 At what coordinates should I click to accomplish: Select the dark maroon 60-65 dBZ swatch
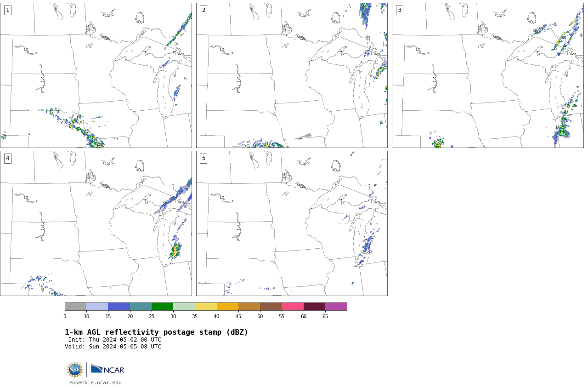[x=314, y=307]
